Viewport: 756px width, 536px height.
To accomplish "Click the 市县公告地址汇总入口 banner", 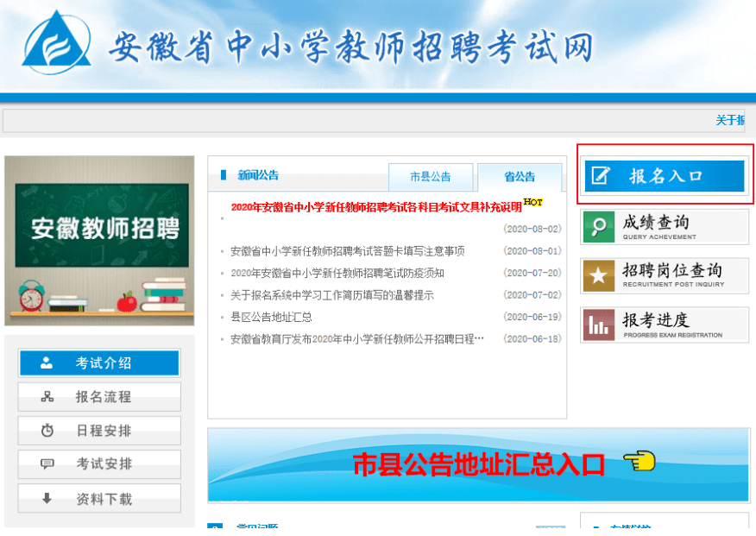I will [478, 465].
